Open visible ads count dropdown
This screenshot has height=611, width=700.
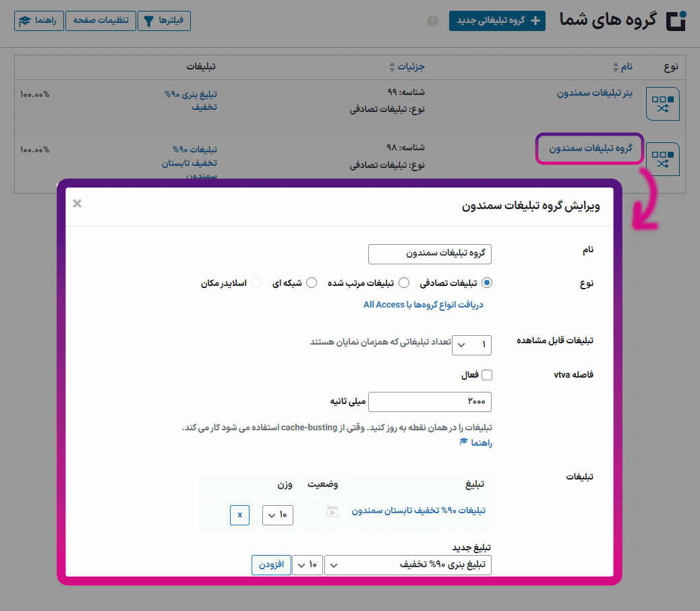(x=471, y=345)
